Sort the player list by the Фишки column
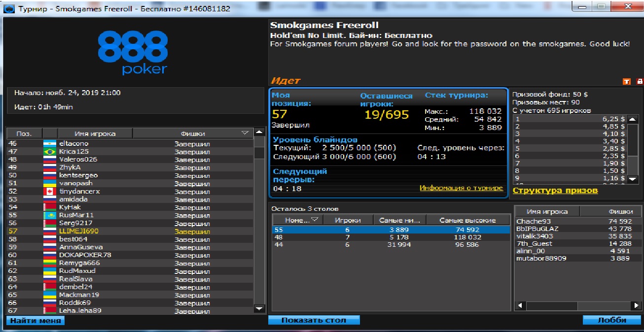This screenshot has height=332, width=644. tap(193, 133)
